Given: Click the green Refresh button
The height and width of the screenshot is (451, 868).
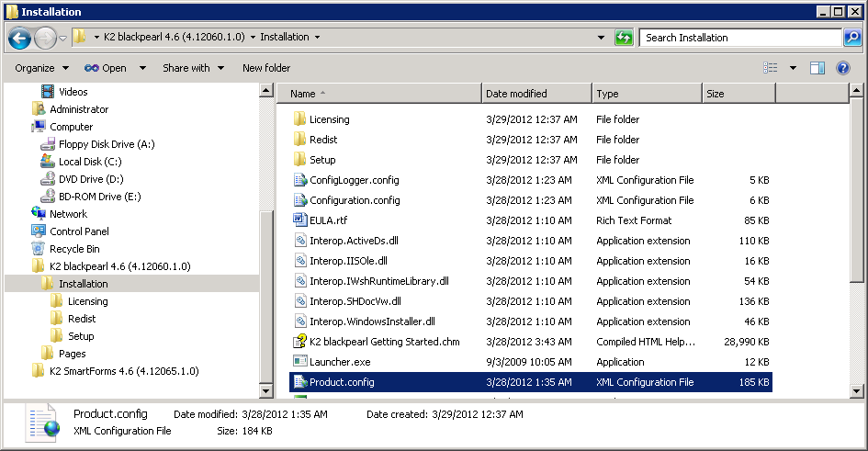Looking at the screenshot, I should pyautogui.click(x=625, y=38).
